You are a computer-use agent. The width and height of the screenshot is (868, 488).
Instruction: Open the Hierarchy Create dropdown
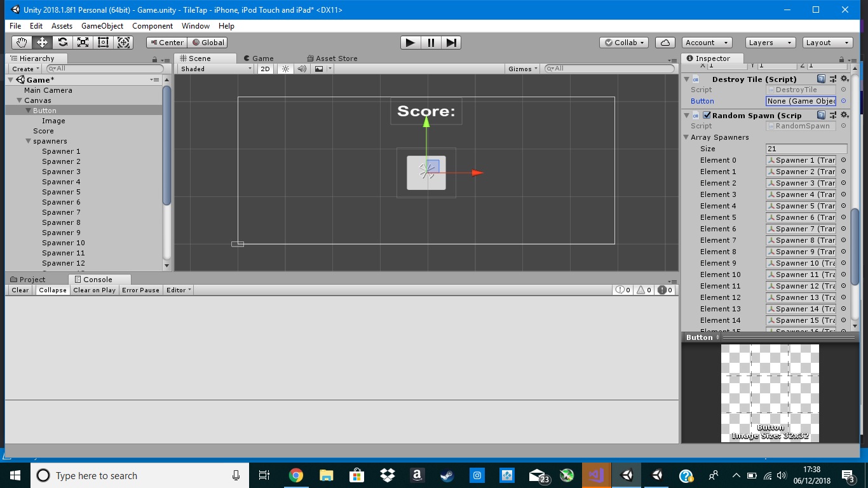click(x=25, y=69)
